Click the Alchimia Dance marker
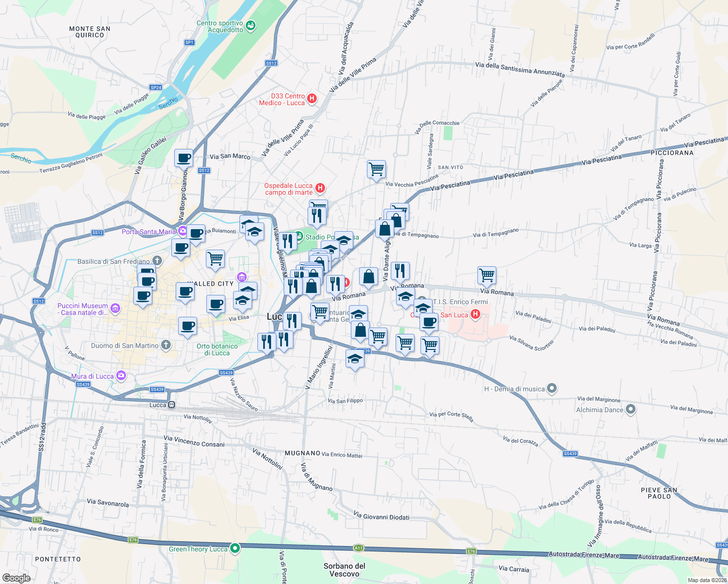The width and height of the screenshot is (728, 584). coord(630,410)
